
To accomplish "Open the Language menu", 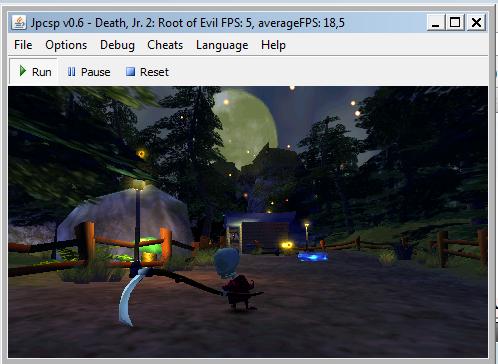I will click(x=222, y=45).
